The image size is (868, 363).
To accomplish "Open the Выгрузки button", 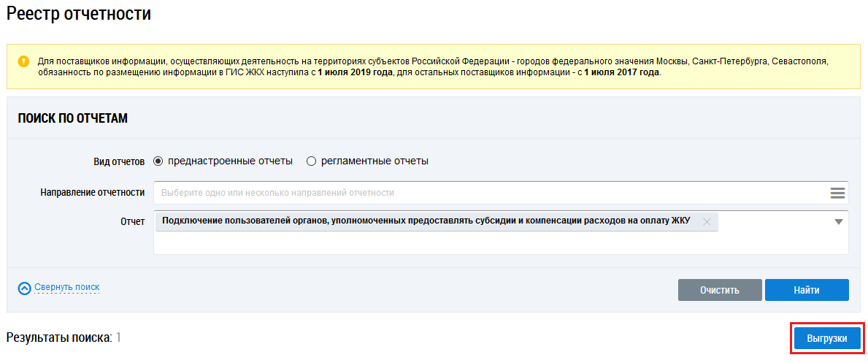I will [x=827, y=339].
